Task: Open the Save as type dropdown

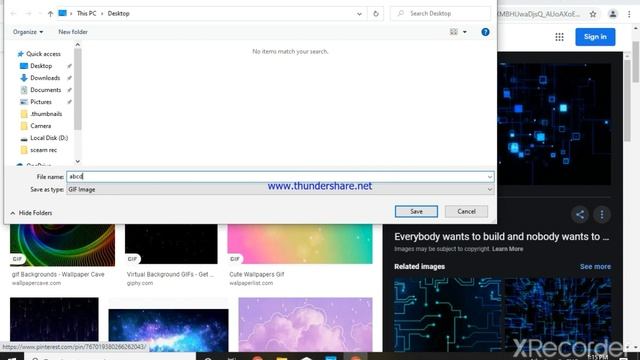Action: pyautogui.click(x=280, y=189)
